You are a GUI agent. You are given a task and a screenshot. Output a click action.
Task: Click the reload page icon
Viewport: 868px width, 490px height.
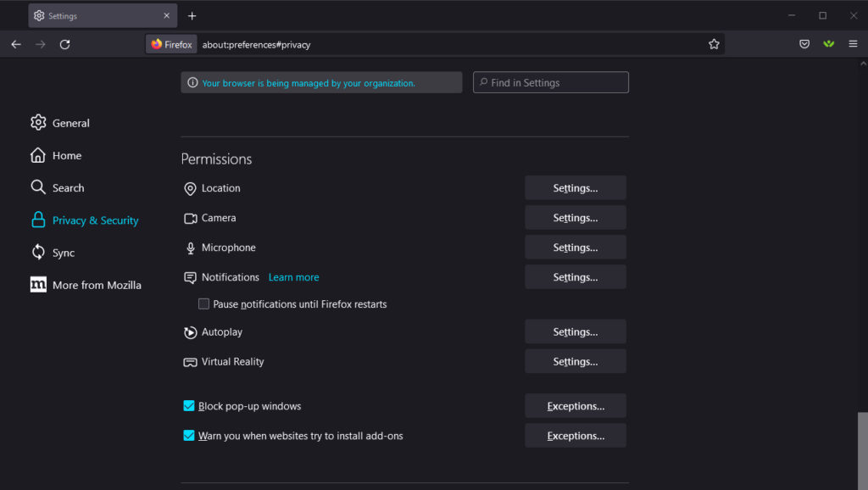click(64, 44)
